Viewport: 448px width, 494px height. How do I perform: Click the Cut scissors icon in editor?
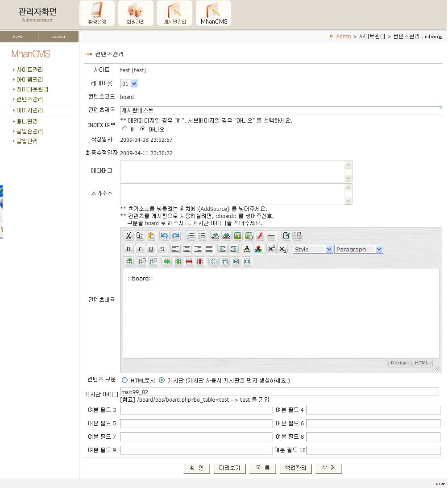tap(129, 236)
